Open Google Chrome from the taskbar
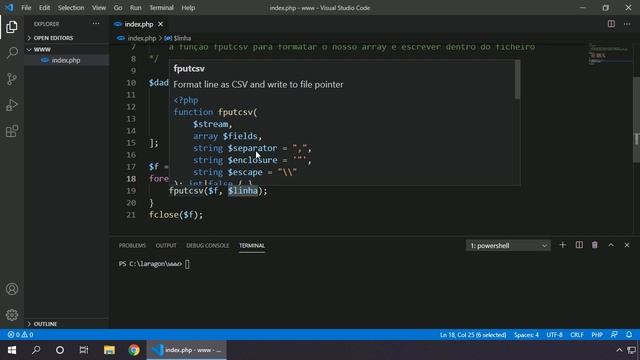Screen dimensions: 640x360 134,350
